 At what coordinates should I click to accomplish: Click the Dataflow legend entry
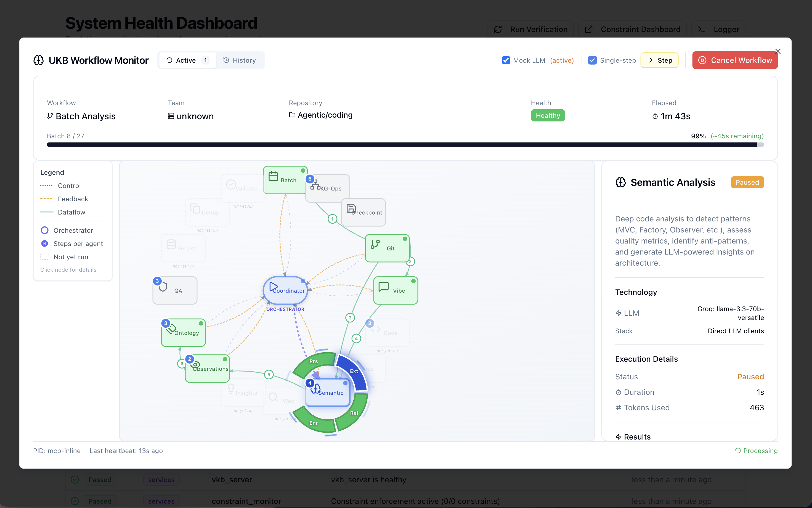pyautogui.click(x=63, y=212)
